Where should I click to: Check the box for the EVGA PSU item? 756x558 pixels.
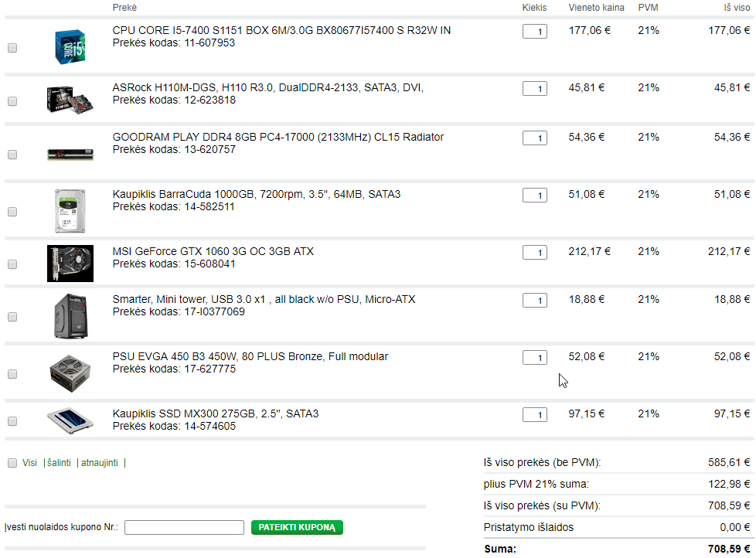pyautogui.click(x=12, y=374)
